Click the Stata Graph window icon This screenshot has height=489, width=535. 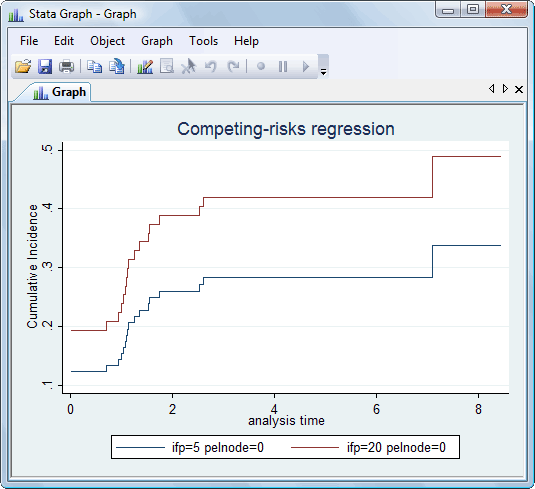(x=16, y=15)
